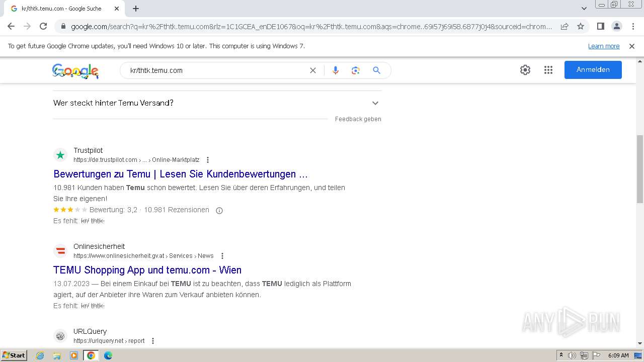Switch to Chrome in taskbar
This screenshot has height=362, width=644.
(x=91, y=355)
